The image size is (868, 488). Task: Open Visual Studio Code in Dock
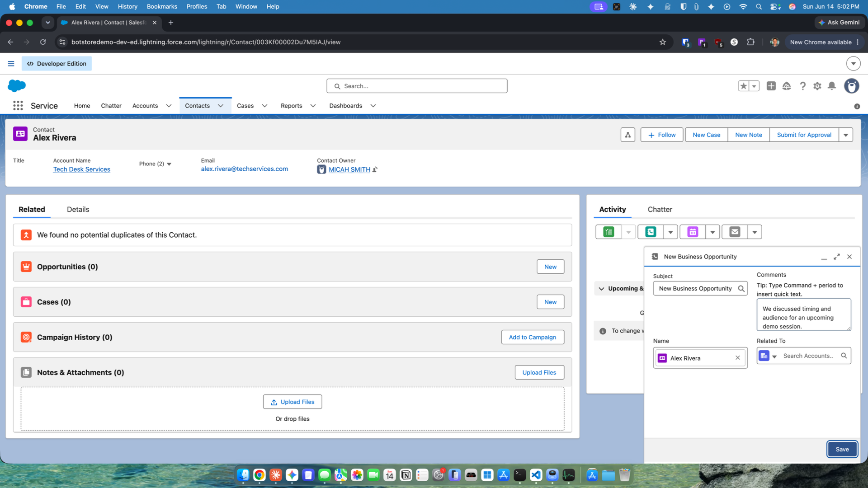[536, 475]
